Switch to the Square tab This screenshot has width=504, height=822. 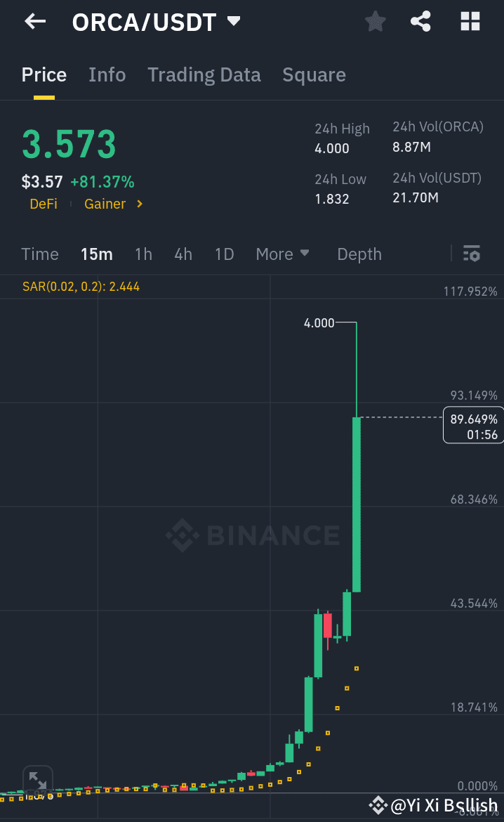click(314, 74)
